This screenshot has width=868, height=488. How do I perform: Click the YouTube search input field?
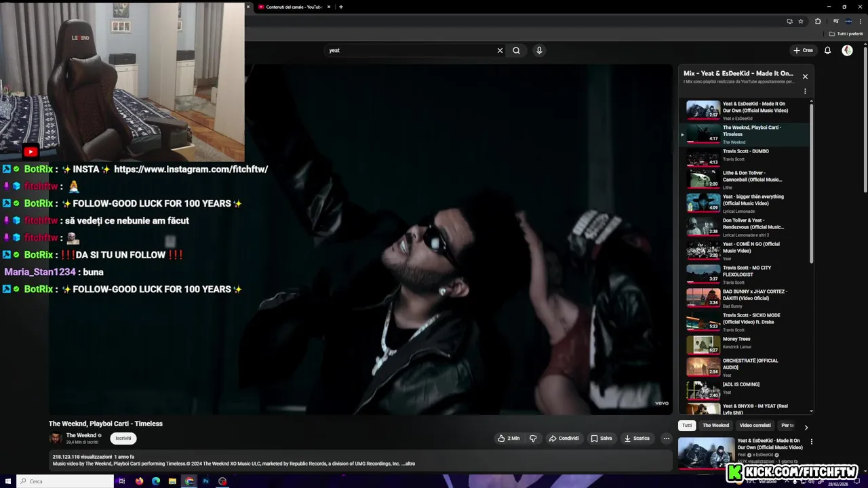click(410, 50)
